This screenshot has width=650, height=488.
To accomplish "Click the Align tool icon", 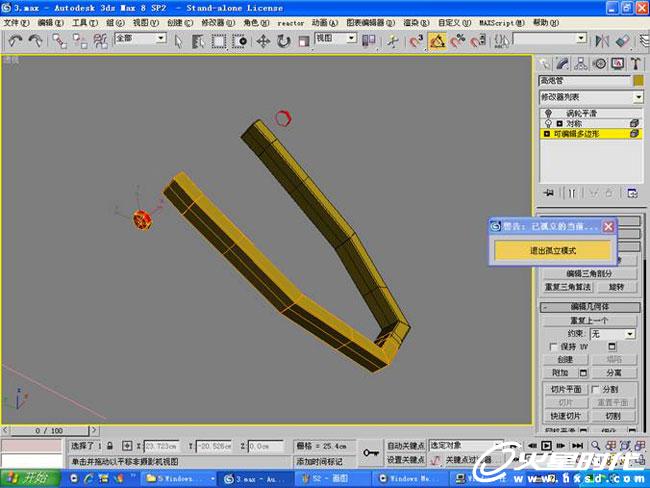I will [623, 41].
